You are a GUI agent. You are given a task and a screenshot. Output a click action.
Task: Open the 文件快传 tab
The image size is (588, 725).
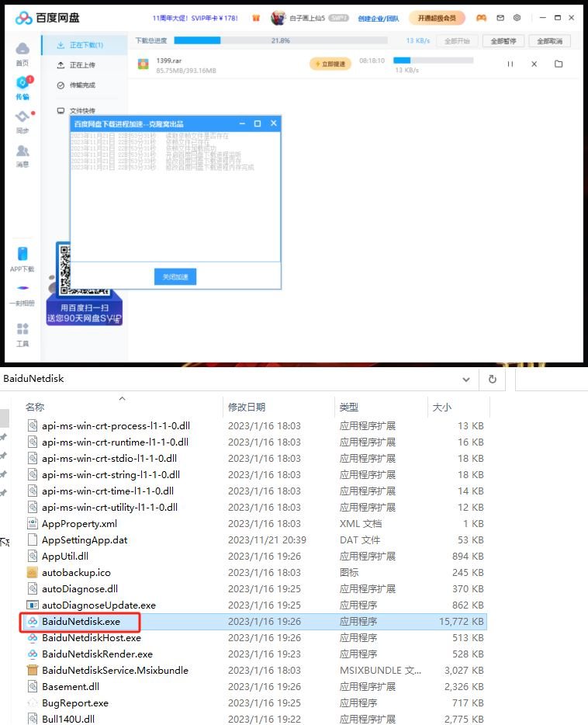84,110
